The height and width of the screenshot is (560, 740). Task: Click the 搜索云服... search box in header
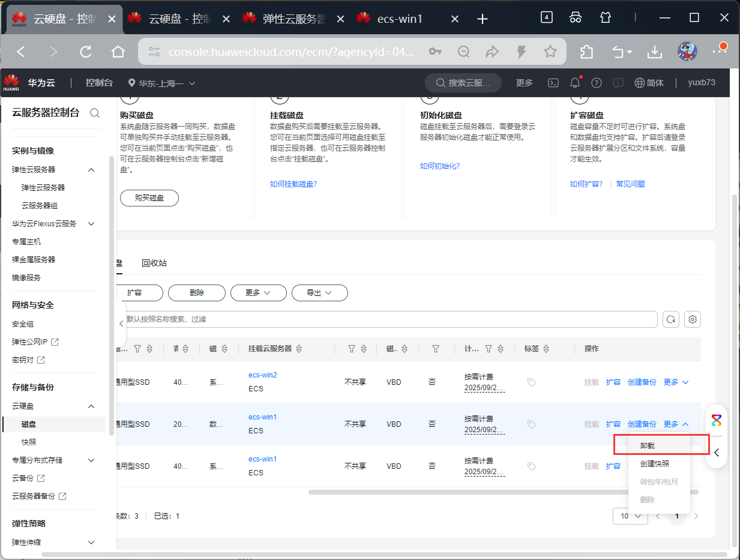[x=463, y=83]
